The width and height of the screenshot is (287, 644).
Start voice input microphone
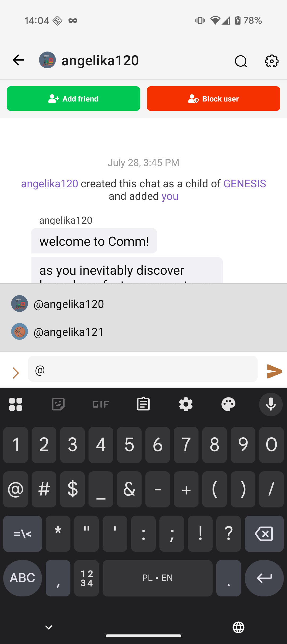point(271,404)
